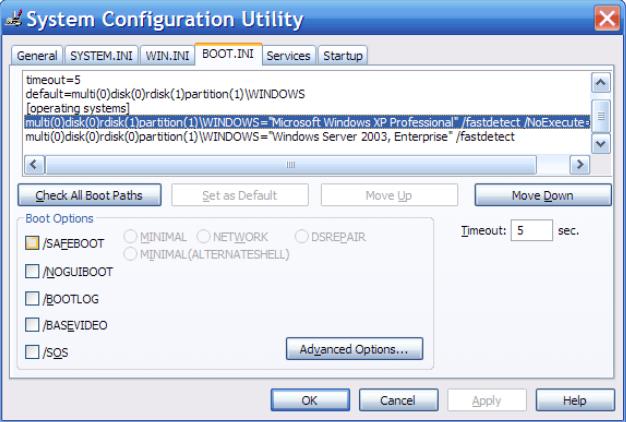626x422 pixels.
Task: Select the timeout=5 line
Action: pos(53,80)
